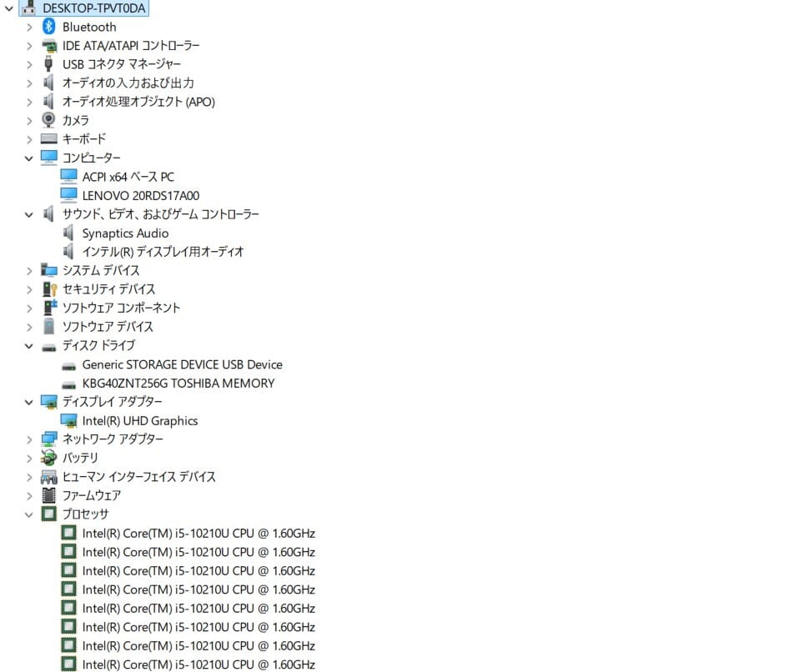Click the USB connector manager icon
Viewport: 788px width, 672px height.
(x=48, y=64)
